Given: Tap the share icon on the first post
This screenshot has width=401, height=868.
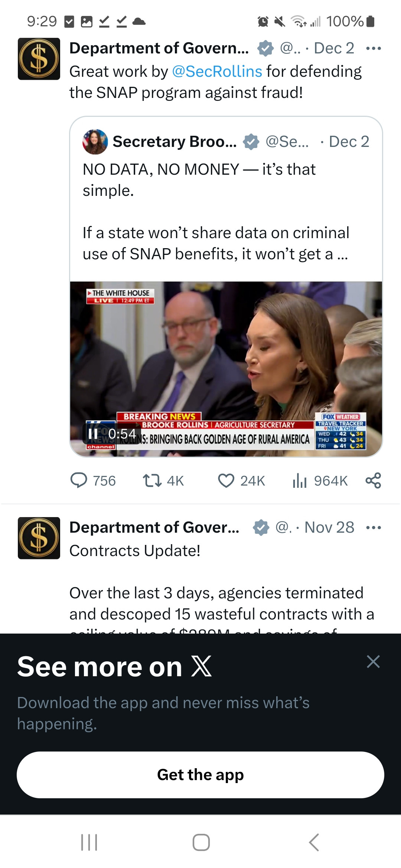Looking at the screenshot, I should tap(373, 480).
